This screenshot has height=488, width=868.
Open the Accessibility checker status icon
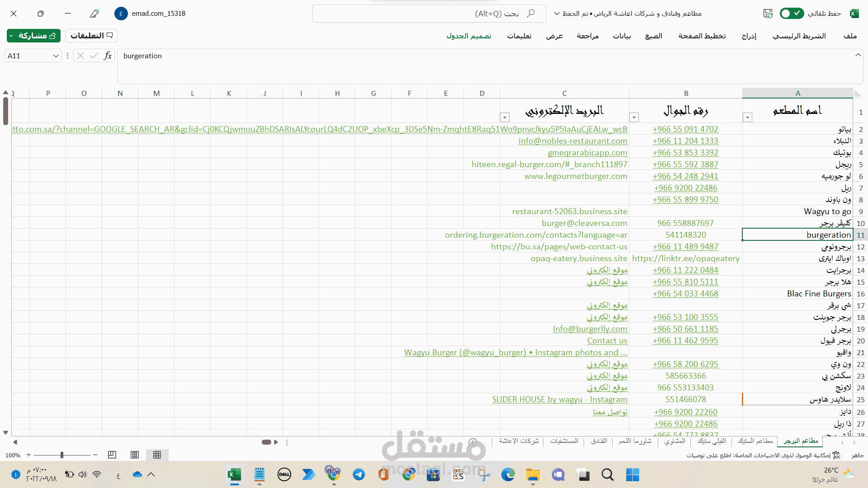836,455
